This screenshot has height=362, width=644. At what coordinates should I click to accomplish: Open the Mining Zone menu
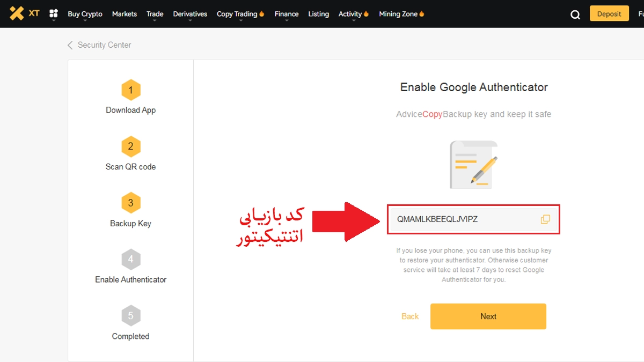tap(401, 14)
